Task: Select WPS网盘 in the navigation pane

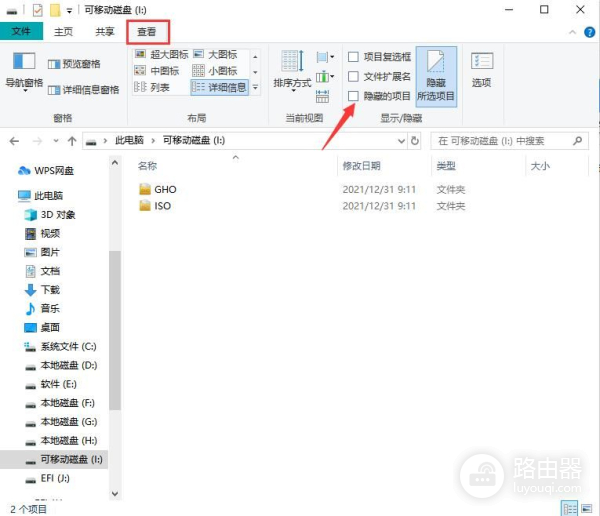Action: (x=46, y=170)
